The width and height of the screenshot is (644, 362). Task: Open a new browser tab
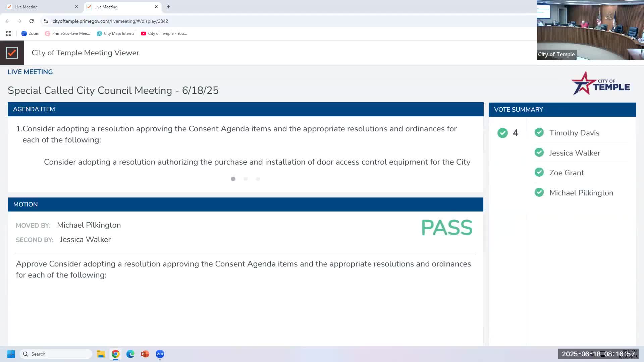point(168,7)
